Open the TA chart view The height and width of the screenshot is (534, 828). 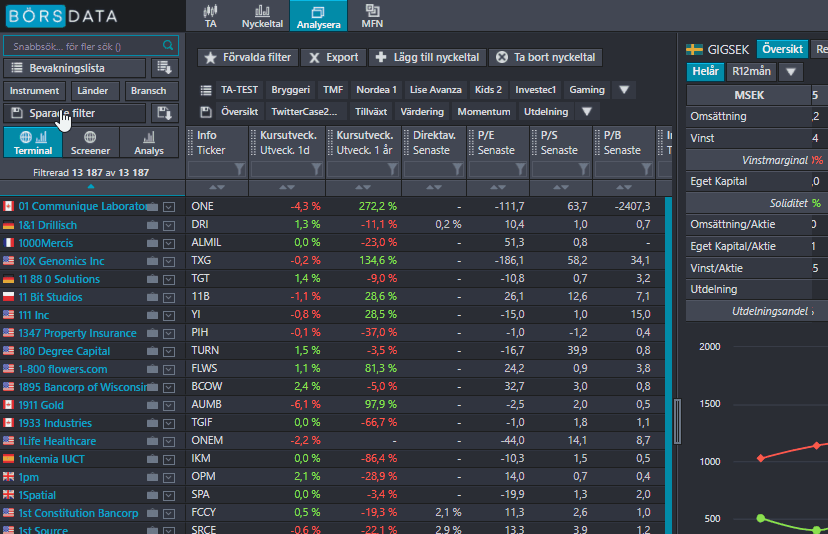click(210, 16)
